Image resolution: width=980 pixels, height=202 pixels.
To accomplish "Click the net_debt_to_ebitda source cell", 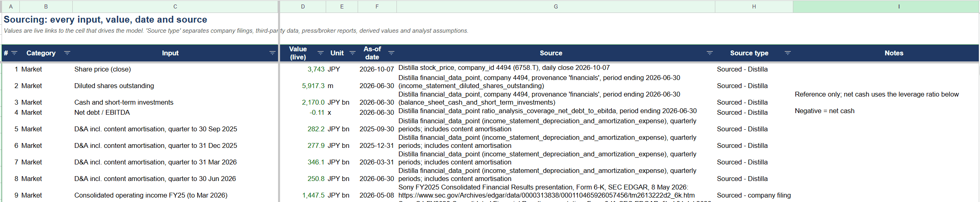I will click(x=556, y=111).
